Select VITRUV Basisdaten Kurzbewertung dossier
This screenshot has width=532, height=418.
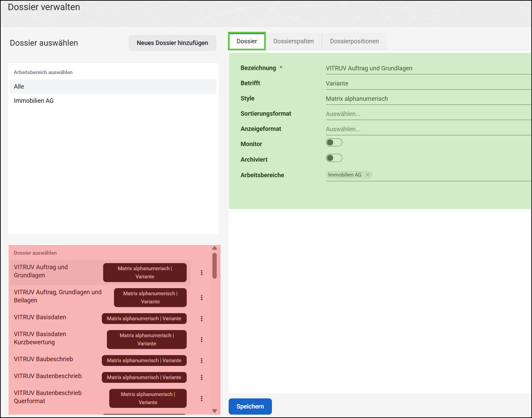coord(100,340)
